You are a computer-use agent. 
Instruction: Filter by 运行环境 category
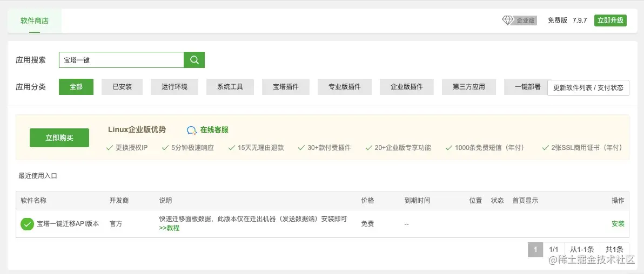pyautogui.click(x=174, y=87)
